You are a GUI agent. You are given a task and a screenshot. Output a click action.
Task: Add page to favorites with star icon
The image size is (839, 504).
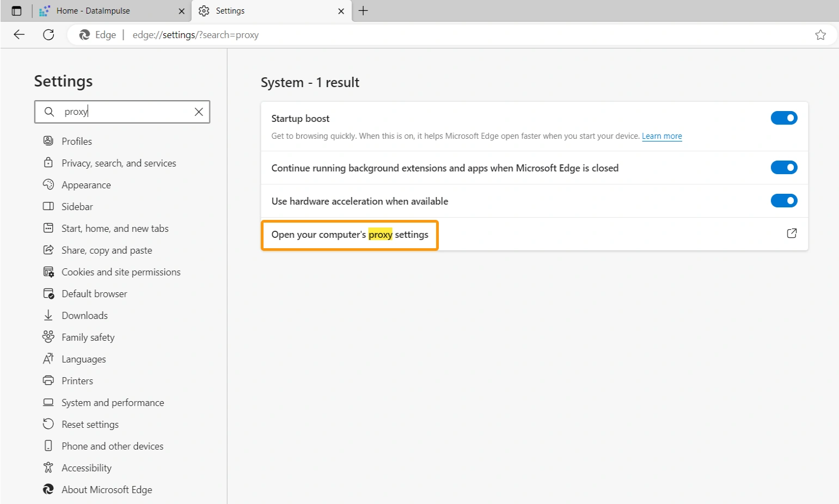click(x=820, y=35)
